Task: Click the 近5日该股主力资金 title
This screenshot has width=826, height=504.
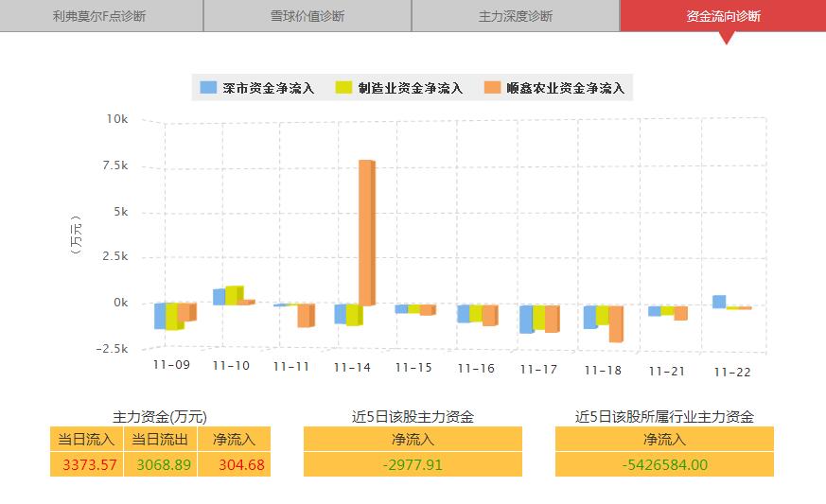Action: (413, 417)
